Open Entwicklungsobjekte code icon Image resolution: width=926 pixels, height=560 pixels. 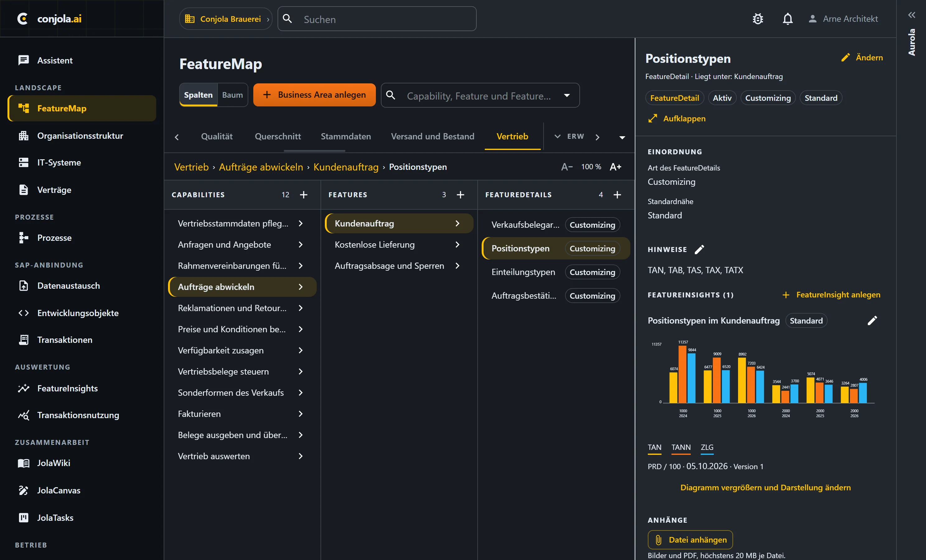pyautogui.click(x=24, y=313)
